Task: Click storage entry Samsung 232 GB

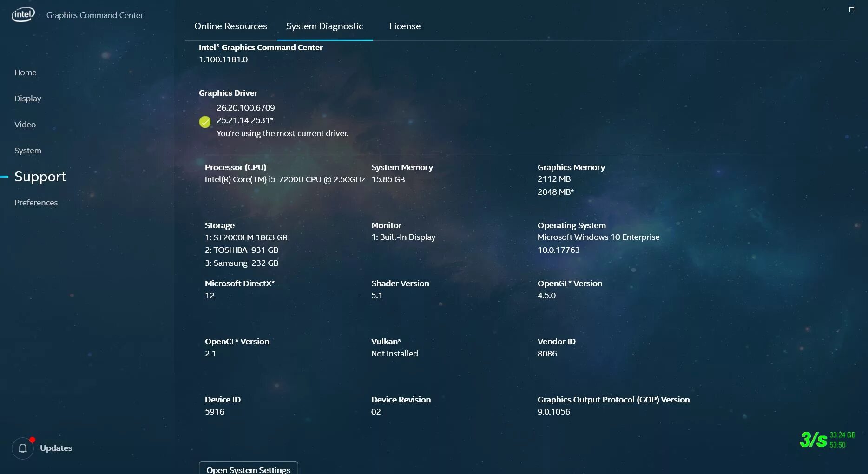Action: pos(242,263)
